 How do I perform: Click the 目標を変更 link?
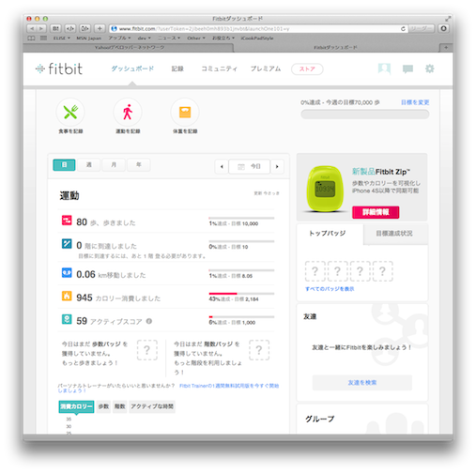point(415,102)
